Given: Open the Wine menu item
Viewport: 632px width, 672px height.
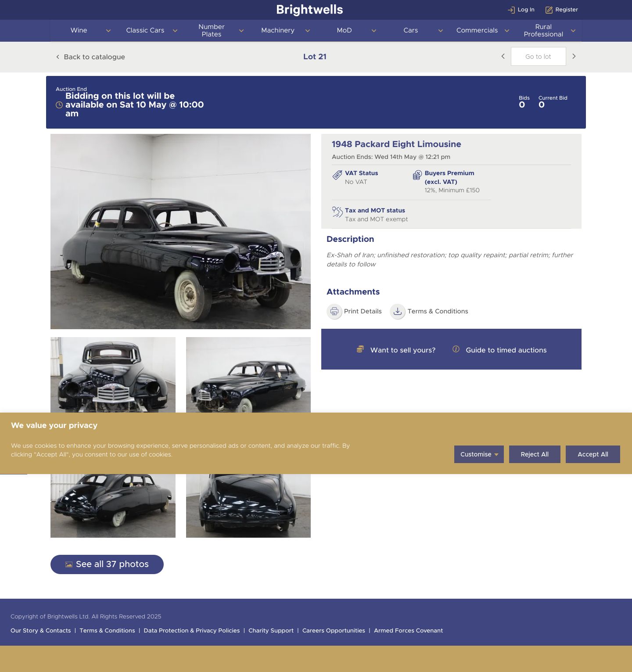Looking at the screenshot, I should [x=79, y=30].
